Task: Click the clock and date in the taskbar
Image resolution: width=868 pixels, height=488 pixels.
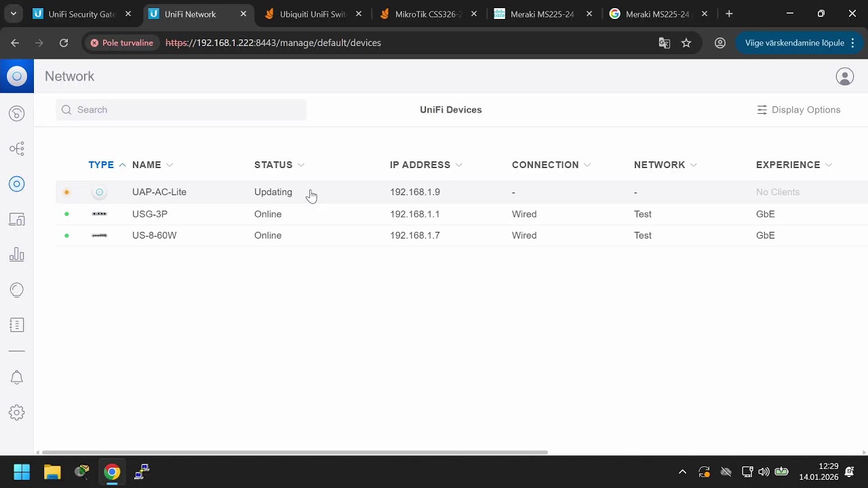Action: tap(819, 472)
